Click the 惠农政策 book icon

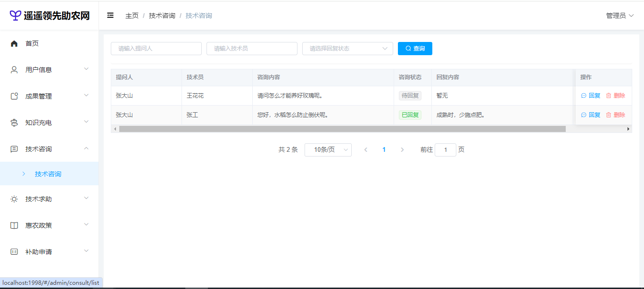point(14,225)
